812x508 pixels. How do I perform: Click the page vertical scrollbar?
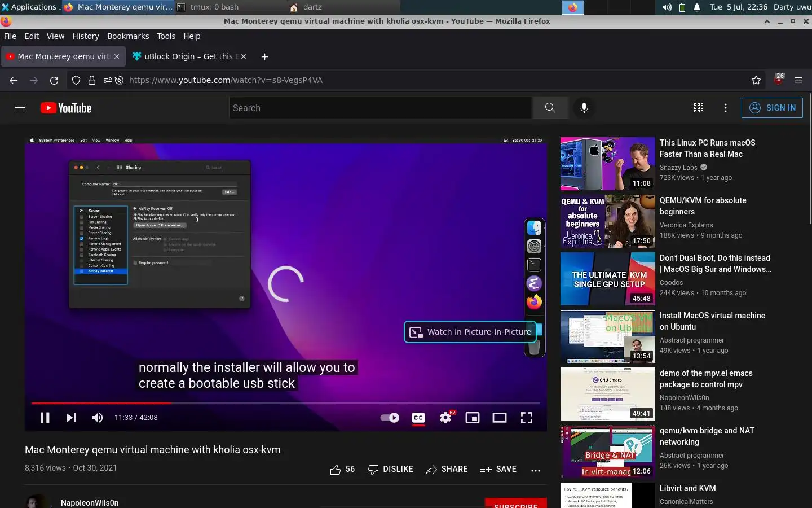[x=810, y=158]
